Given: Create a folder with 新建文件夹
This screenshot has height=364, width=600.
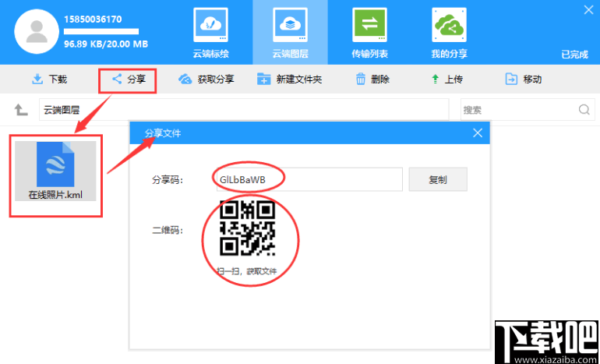Looking at the screenshot, I should click(x=289, y=80).
